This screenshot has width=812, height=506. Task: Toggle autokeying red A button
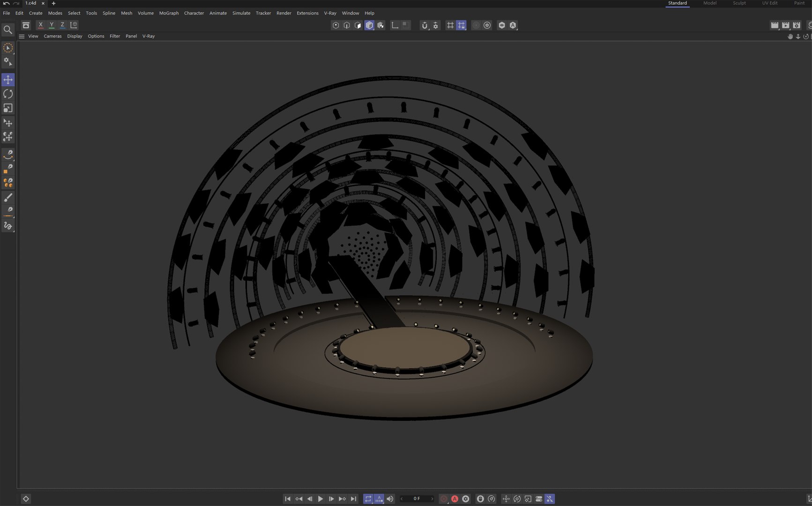pos(454,499)
